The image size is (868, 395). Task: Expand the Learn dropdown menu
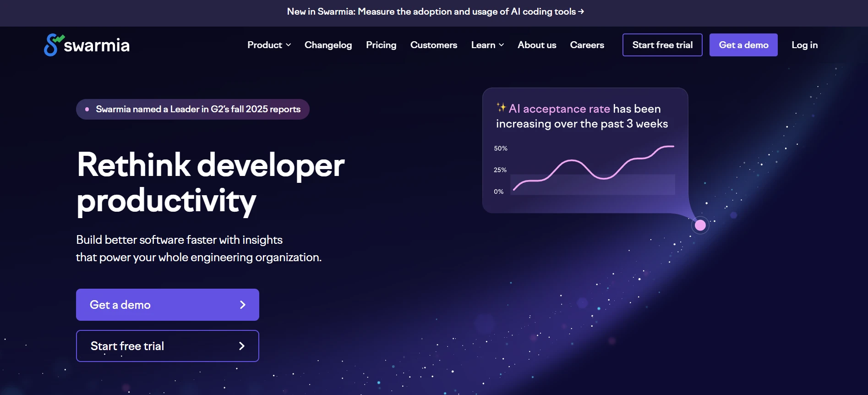487,45
